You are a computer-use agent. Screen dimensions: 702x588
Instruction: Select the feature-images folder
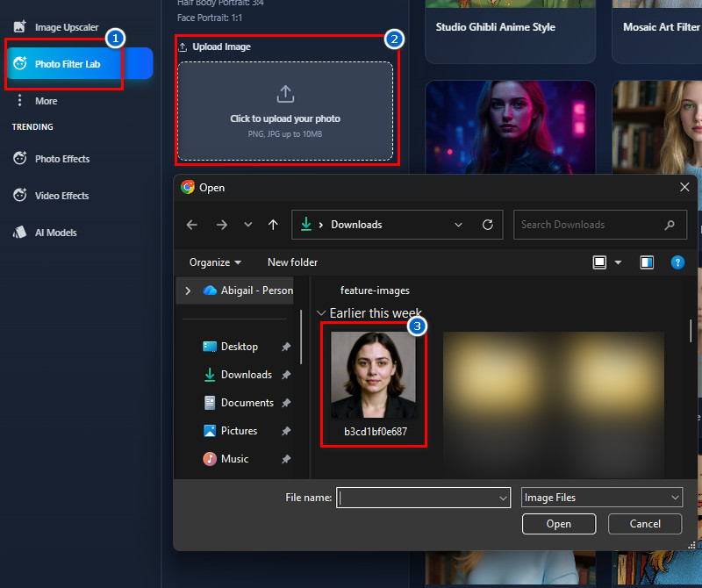(375, 290)
